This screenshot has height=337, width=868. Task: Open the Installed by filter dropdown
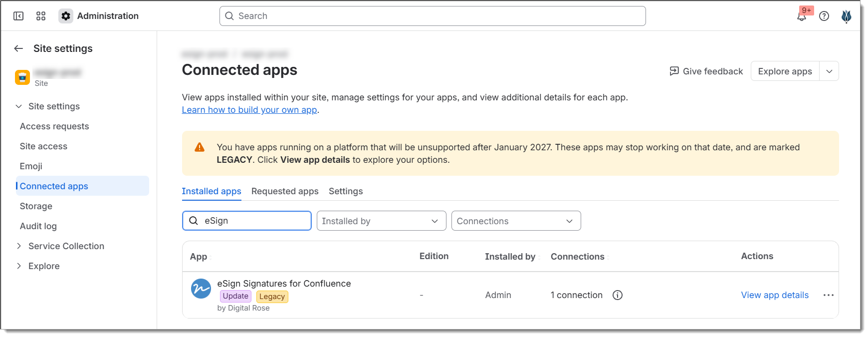coord(381,221)
